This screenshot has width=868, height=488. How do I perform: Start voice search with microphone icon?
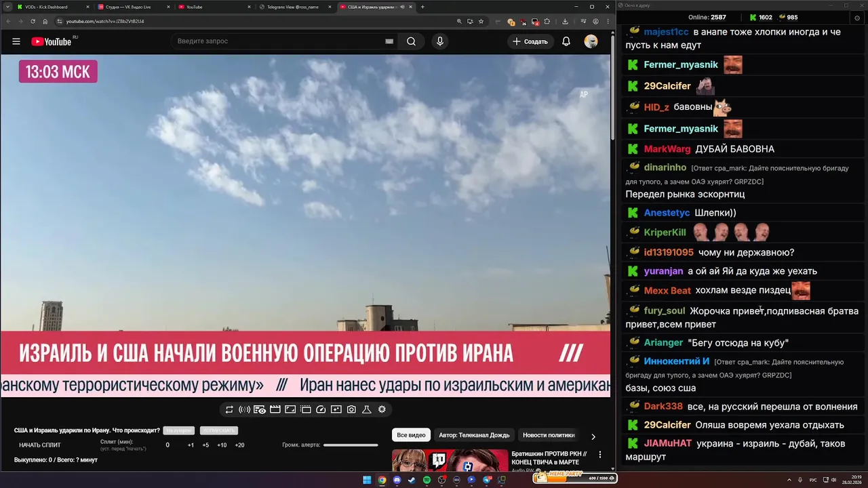coord(440,41)
